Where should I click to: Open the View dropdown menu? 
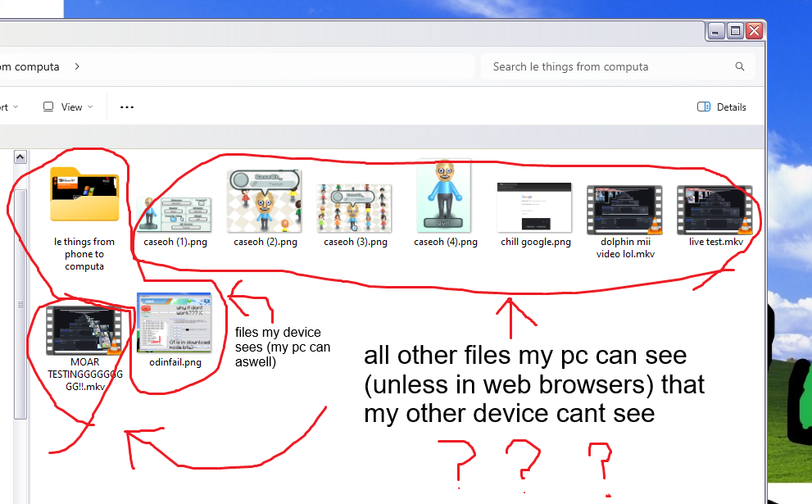click(x=68, y=107)
